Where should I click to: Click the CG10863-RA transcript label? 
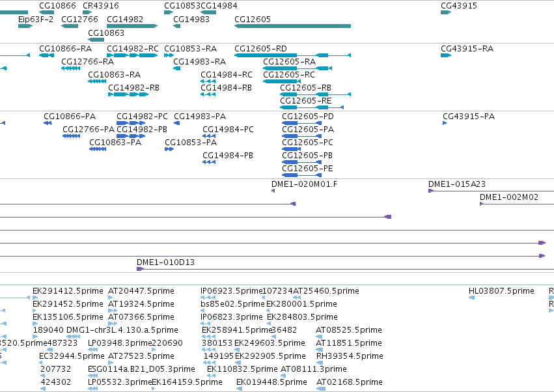[x=114, y=75]
